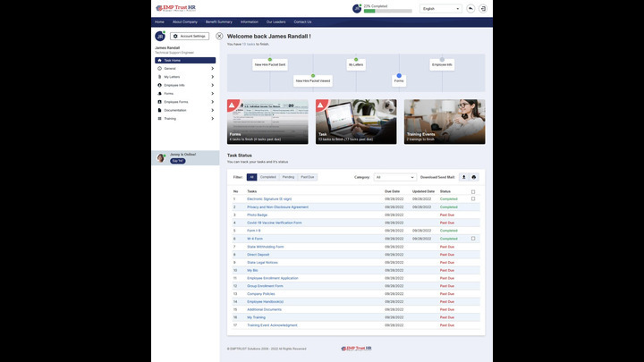Open the English language dropdown
The width and height of the screenshot is (644, 362).
tap(440, 8)
